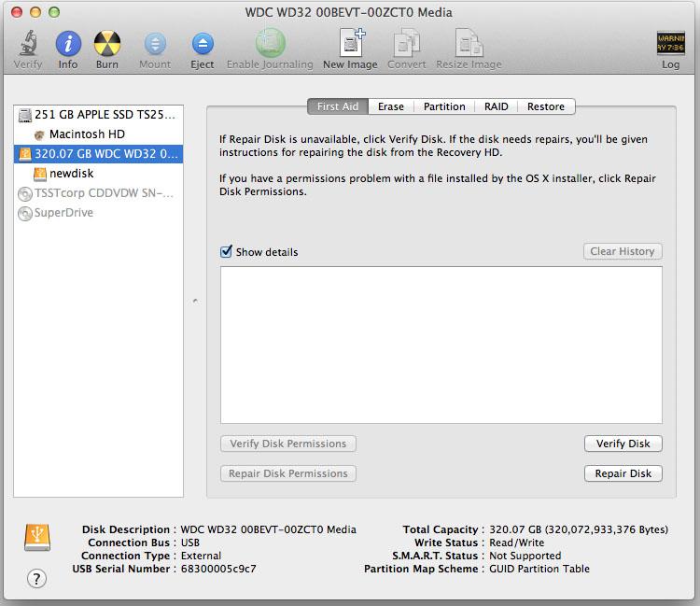Click the 'GUID Partition Table' value

click(x=539, y=569)
